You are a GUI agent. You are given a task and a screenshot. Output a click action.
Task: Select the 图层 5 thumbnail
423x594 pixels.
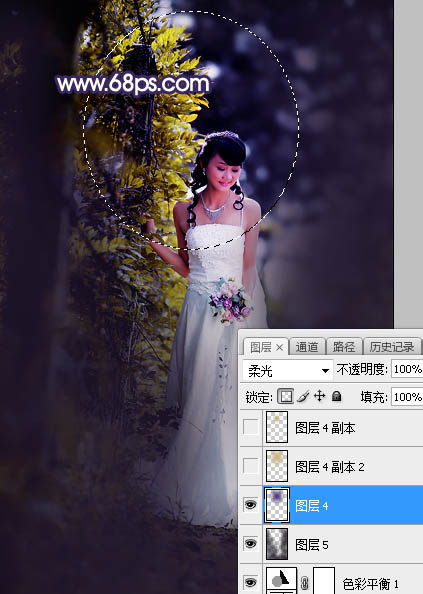pyautogui.click(x=277, y=544)
